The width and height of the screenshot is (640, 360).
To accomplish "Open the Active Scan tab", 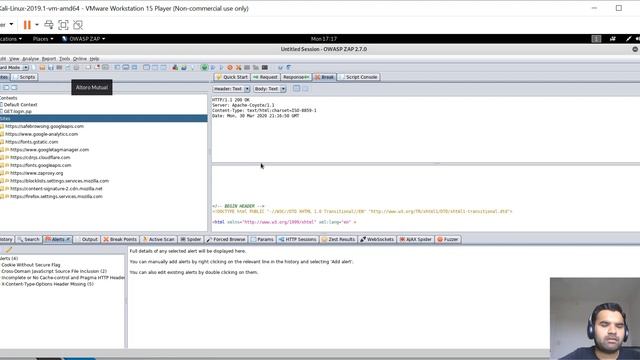I will tap(158, 239).
